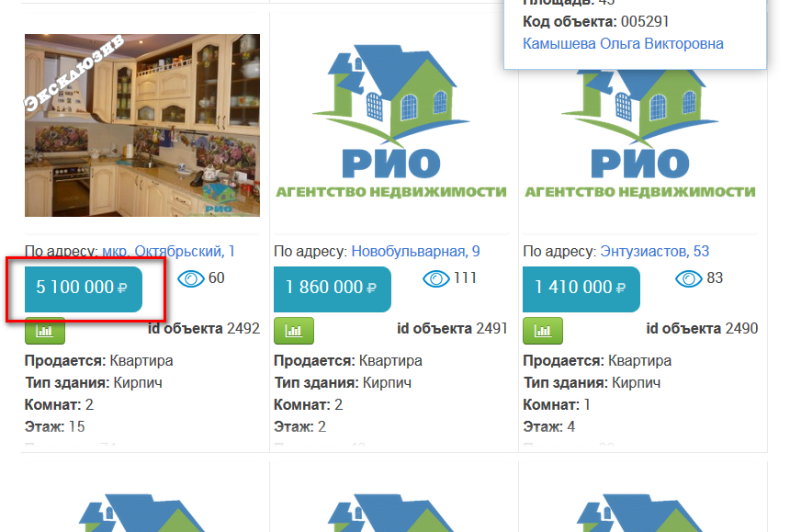Screen dimensions: 790x532
Task: Open green chart icon for object 2492
Action: 45,331
